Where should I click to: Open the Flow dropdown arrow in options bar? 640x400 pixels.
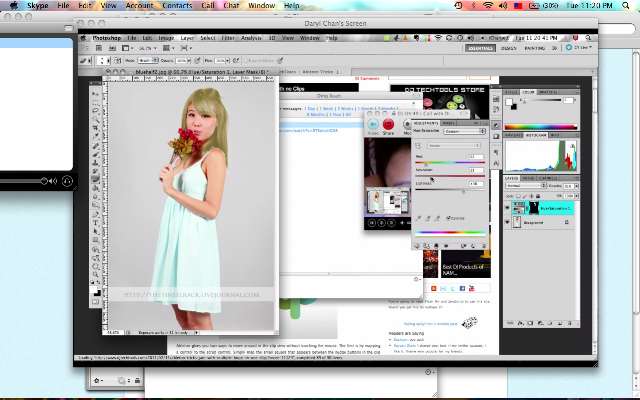pos(227,60)
